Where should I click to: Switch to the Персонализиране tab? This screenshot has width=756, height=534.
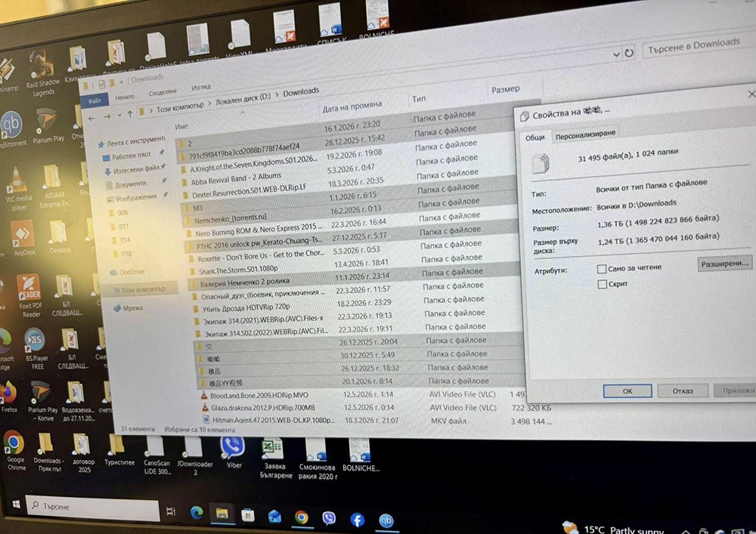pos(585,135)
